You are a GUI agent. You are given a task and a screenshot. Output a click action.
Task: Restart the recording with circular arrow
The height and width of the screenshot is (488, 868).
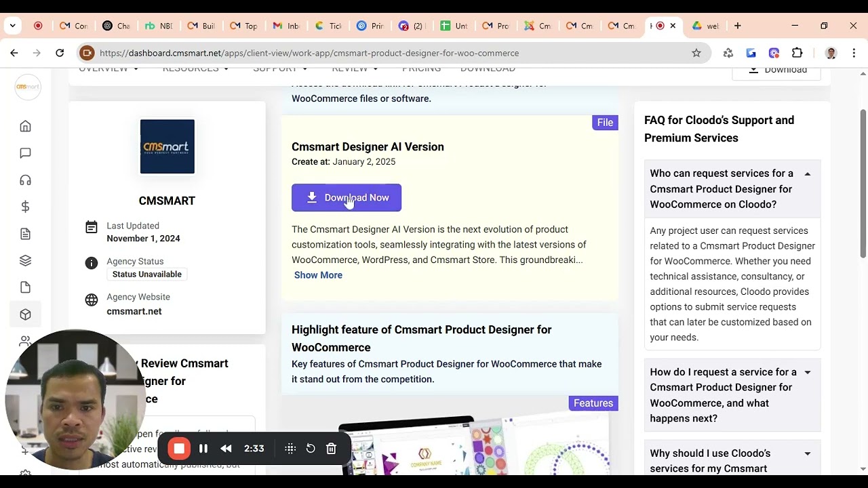point(311,449)
